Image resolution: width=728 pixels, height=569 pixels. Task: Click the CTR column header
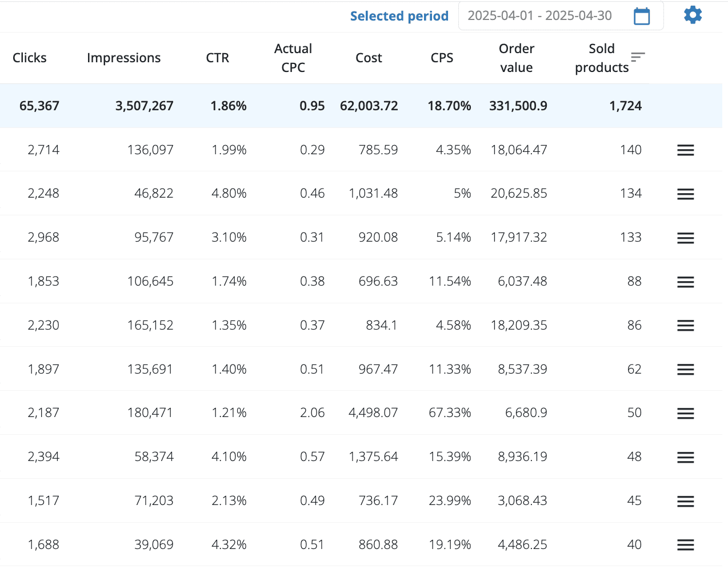217,58
